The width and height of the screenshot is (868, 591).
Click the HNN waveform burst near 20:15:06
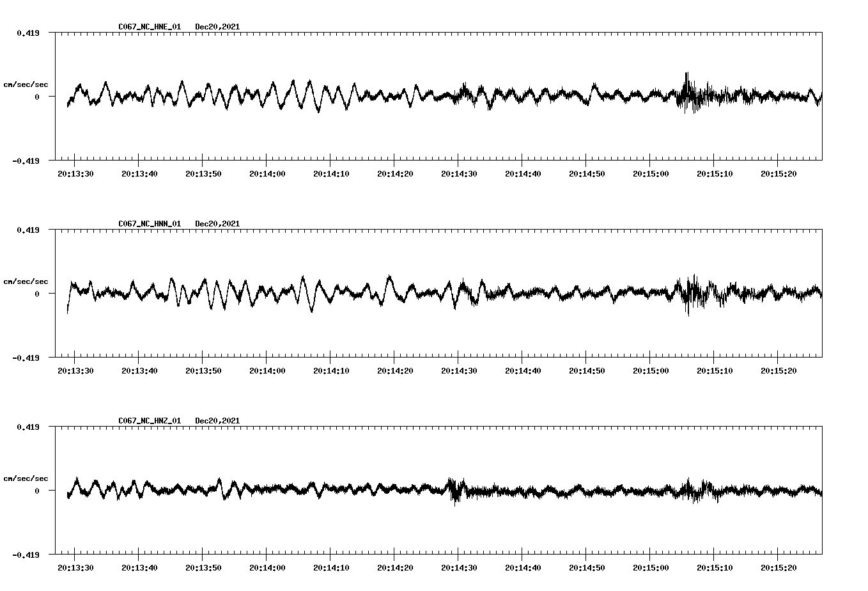click(x=690, y=294)
